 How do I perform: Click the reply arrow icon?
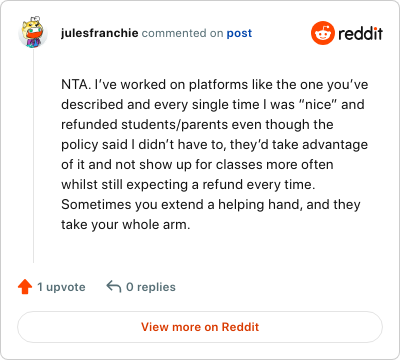click(114, 286)
